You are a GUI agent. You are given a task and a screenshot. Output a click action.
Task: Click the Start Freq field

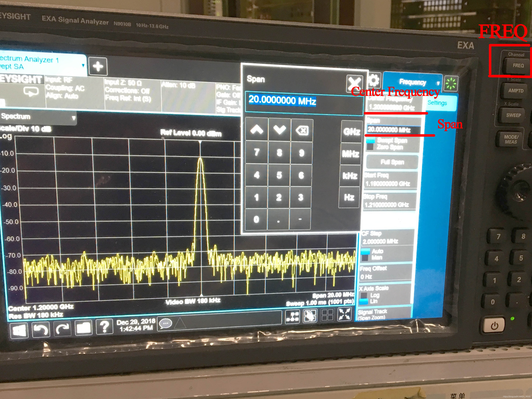(391, 180)
